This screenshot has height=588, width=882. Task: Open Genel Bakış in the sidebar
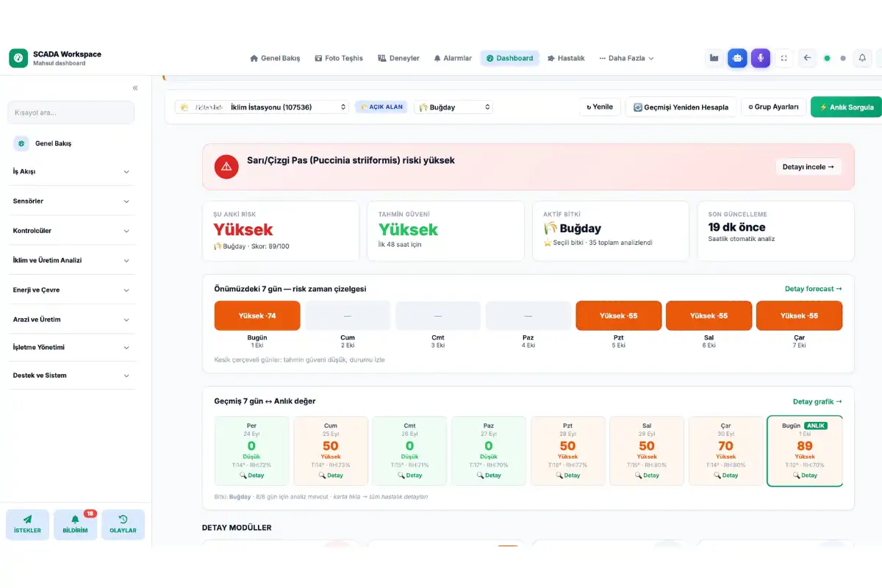pyautogui.click(x=71, y=143)
